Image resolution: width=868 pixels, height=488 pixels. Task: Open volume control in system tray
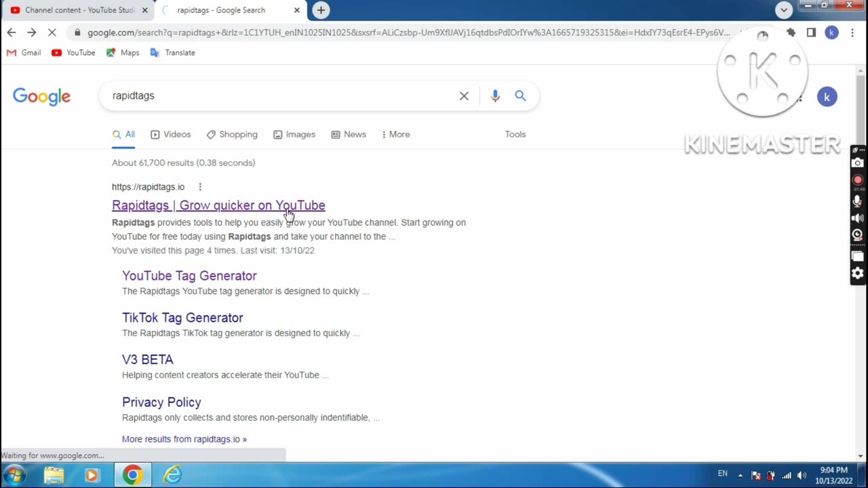click(x=802, y=475)
